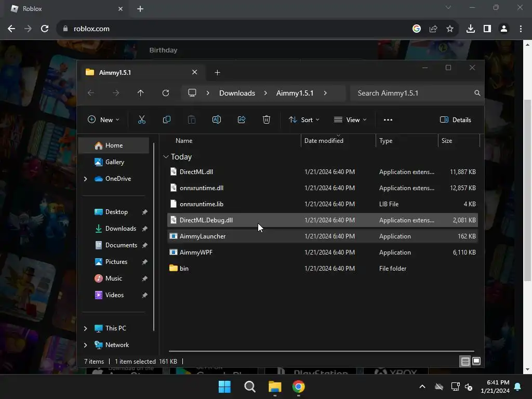532x399 pixels.
Task: Select Home in navigation pane
Action: pyautogui.click(x=114, y=145)
